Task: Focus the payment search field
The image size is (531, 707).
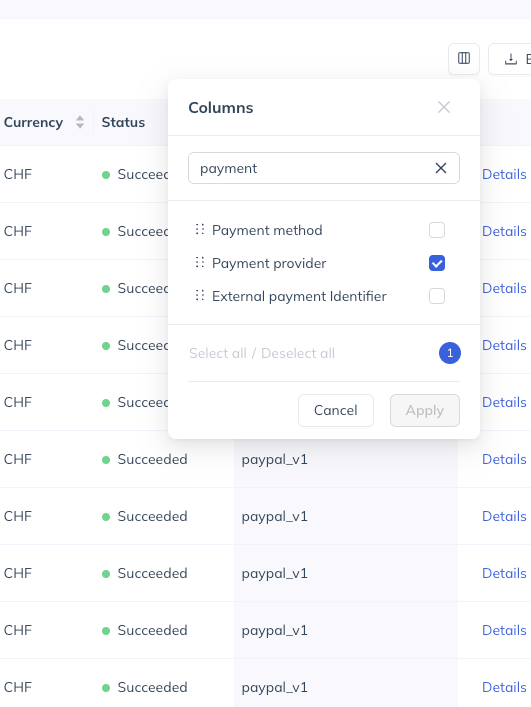Action: click(x=324, y=168)
